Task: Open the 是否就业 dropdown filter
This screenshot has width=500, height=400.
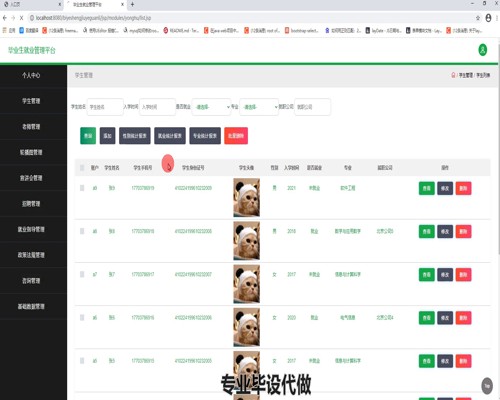Action: pos(211,107)
